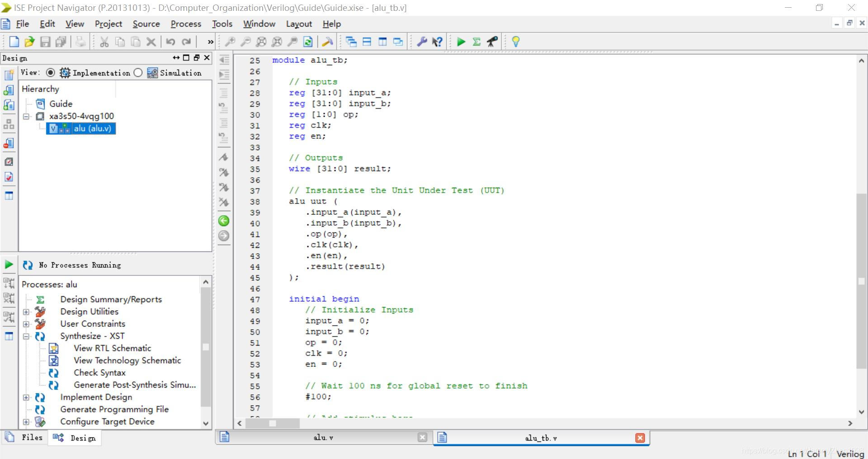Click the Save All toolbar icon

tap(61, 42)
